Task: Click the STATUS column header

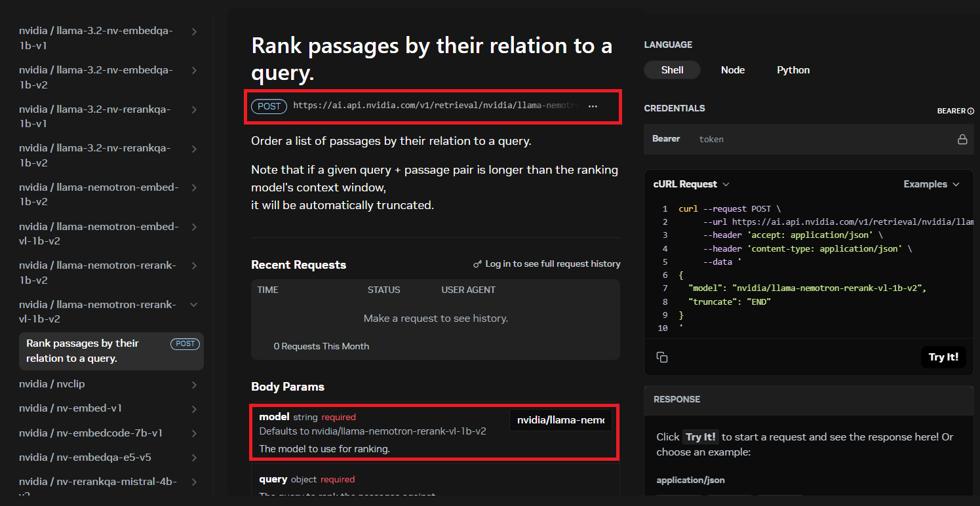Action: click(383, 290)
